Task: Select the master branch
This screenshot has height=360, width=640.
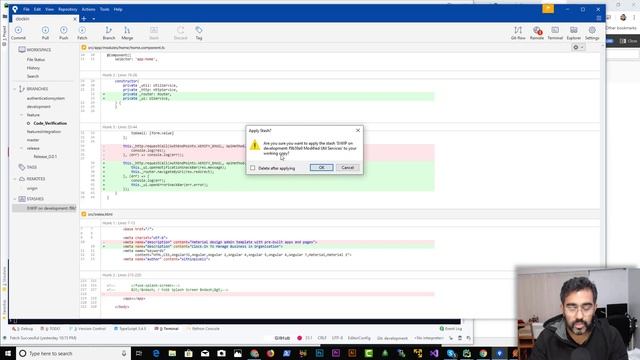Action: click(33, 140)
